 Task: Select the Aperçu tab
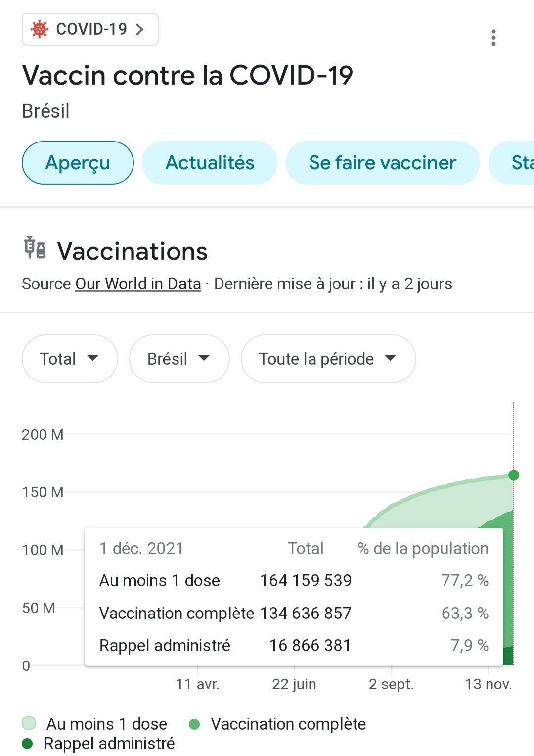coord(78,163)
